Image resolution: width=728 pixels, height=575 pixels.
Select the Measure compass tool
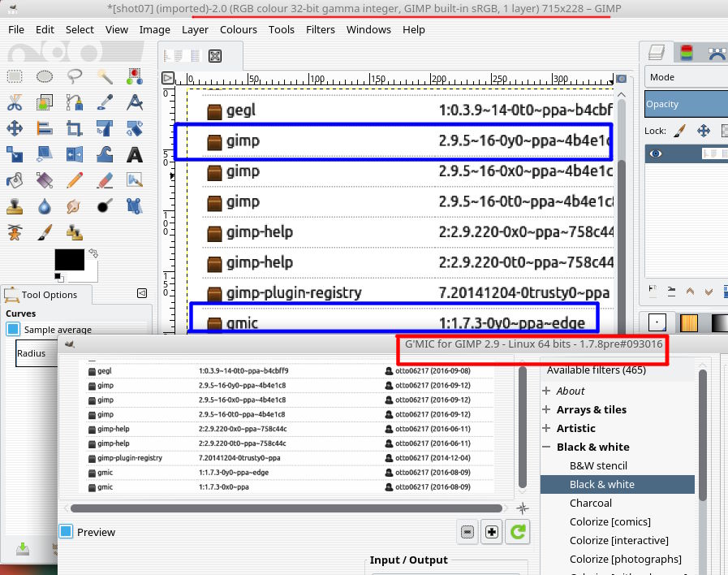point(134,102)
